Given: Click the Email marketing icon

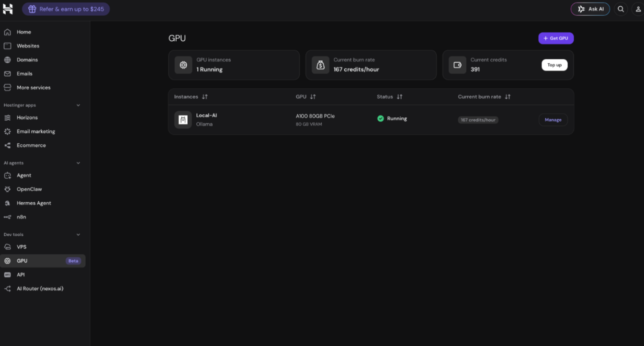Looking at the screenshot, I should pos(8,131).
